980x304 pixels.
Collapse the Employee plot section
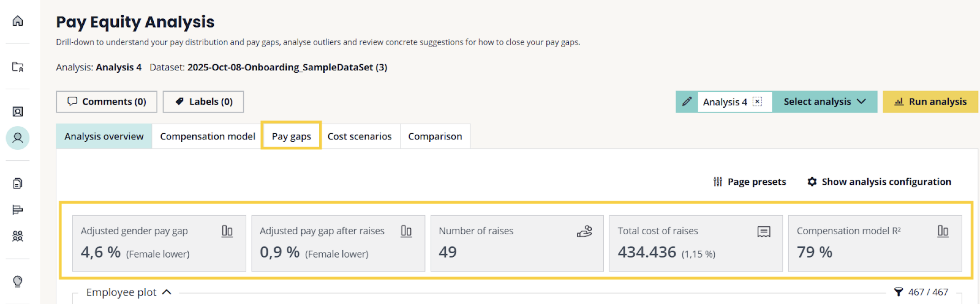tap(167, 292)
